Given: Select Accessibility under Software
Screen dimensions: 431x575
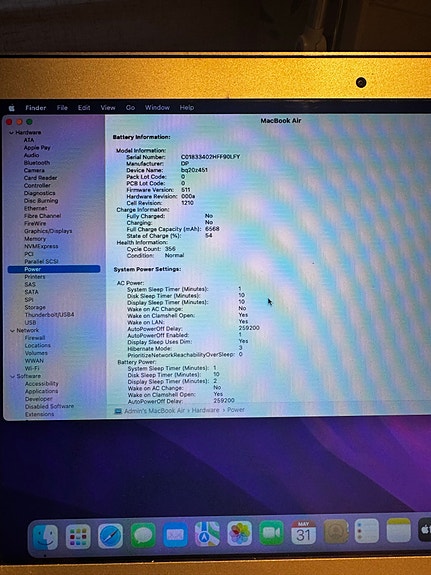Looking at the screenshot, I should pyautogui.click(x=41, y=384).
